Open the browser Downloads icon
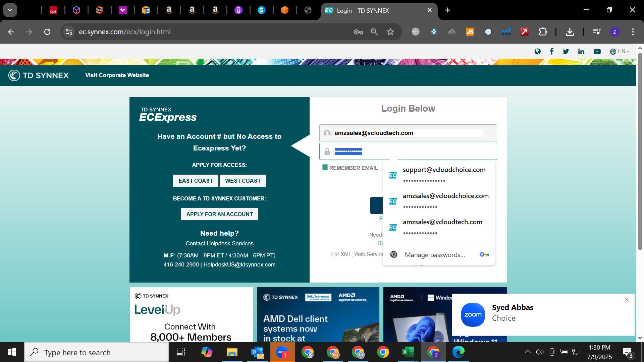The height and width of the screenshot is (362, 644). (x=570, y=32)
